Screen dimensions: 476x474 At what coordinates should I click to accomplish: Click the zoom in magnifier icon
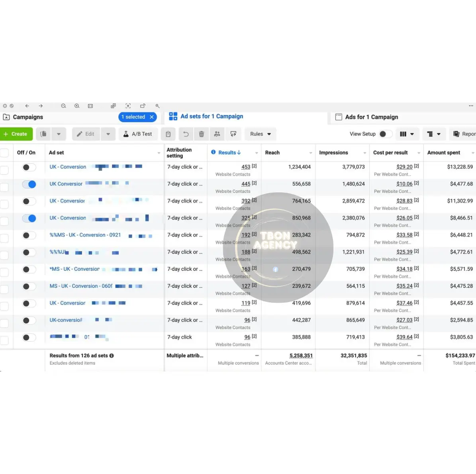point(77,106)
